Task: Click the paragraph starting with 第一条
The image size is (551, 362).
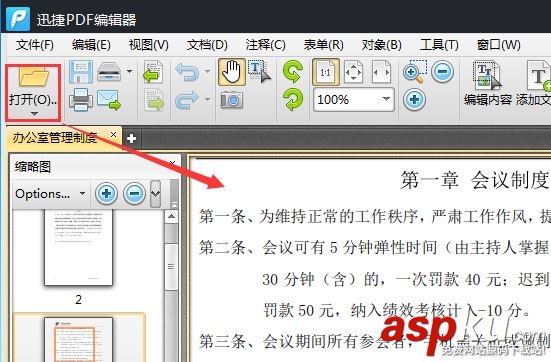Action: [x=375, y=216]
